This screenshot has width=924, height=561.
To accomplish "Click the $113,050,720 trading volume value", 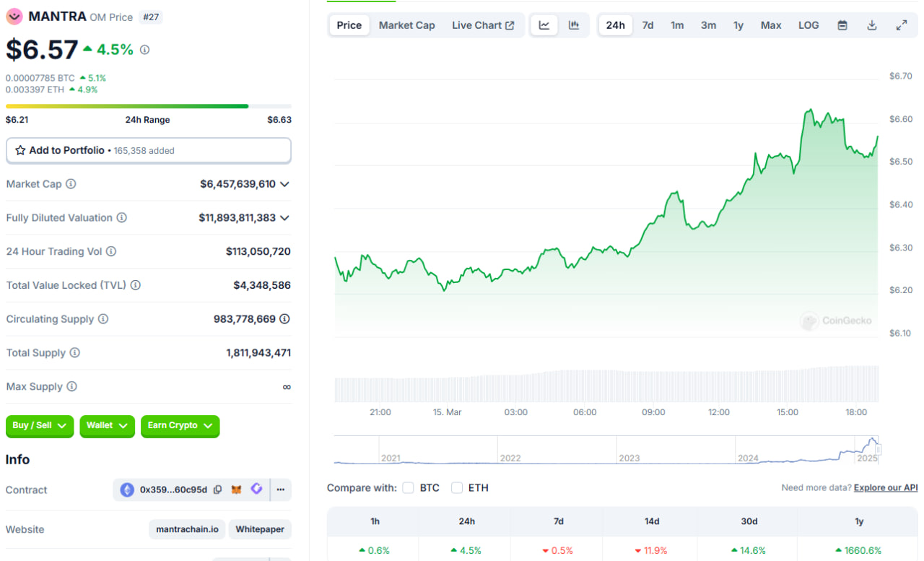I will [x=258, y=251].
